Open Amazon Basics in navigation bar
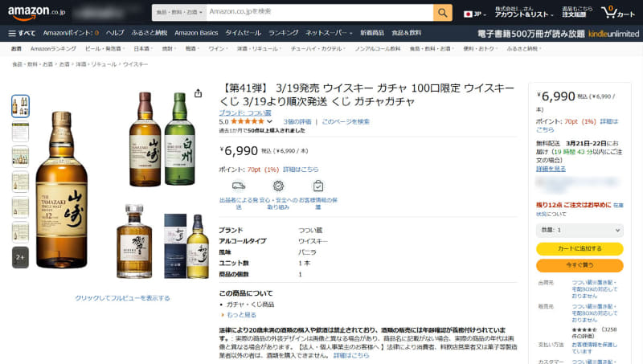The width and height of the screenshot is (643, 364). point(196,33)
